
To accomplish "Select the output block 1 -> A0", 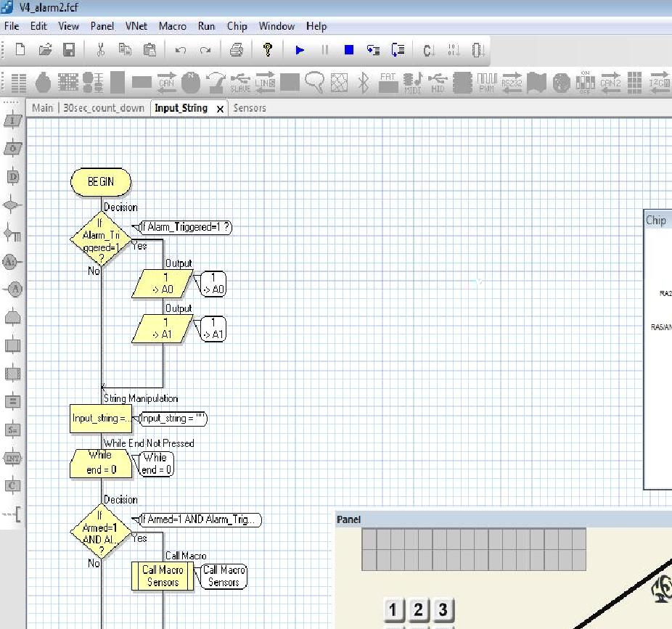I will tap(163, 284).
